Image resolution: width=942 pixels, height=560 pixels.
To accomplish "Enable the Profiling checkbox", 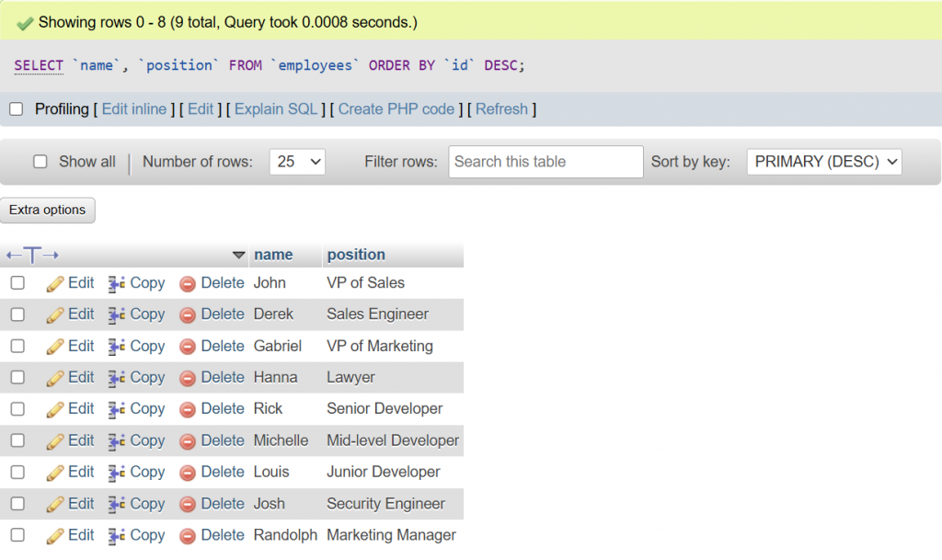I will coord(17,109).
